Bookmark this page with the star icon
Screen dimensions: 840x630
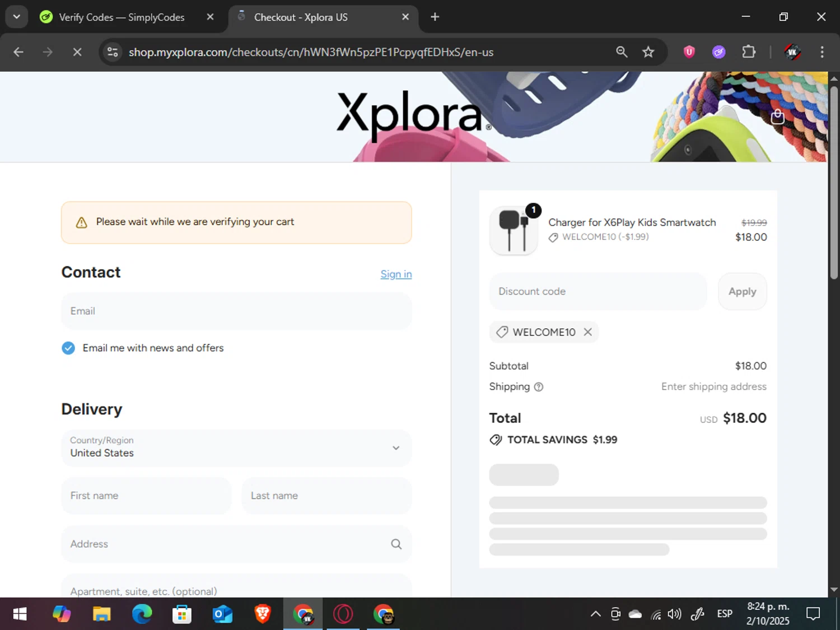point(648,52)
